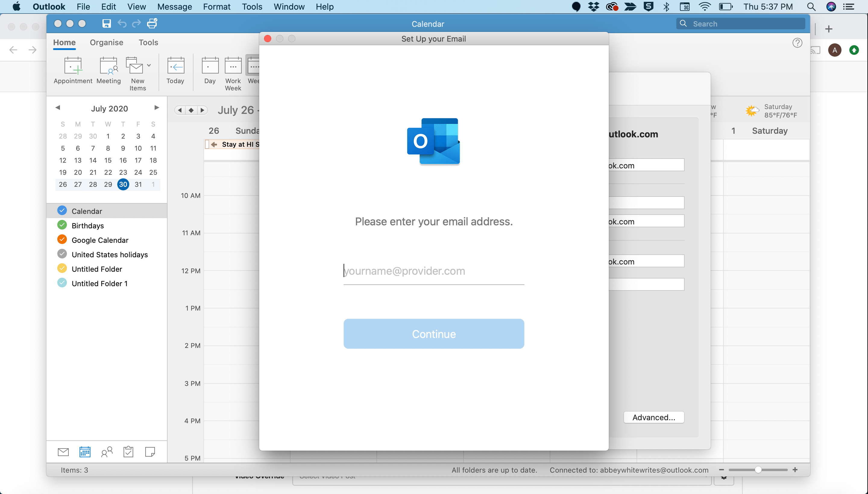Click the Continue button
Viewport: 868px width, 494px height.
(433, 333)
